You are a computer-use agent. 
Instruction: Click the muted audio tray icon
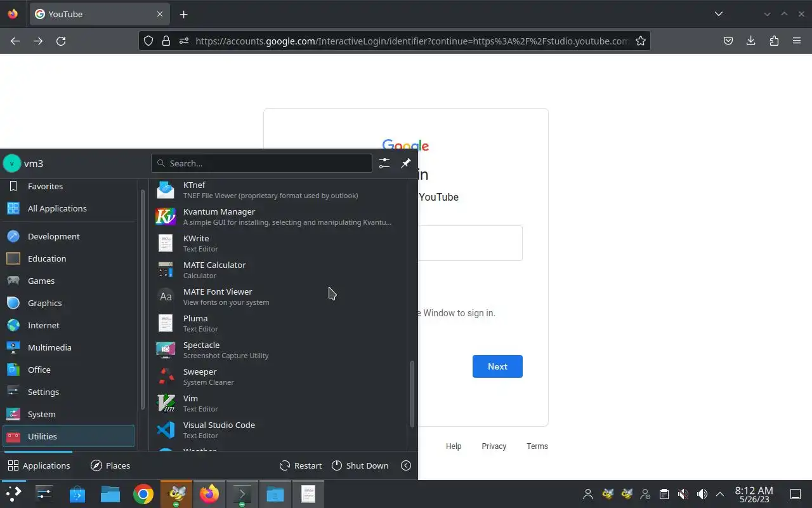coord(683,494)
